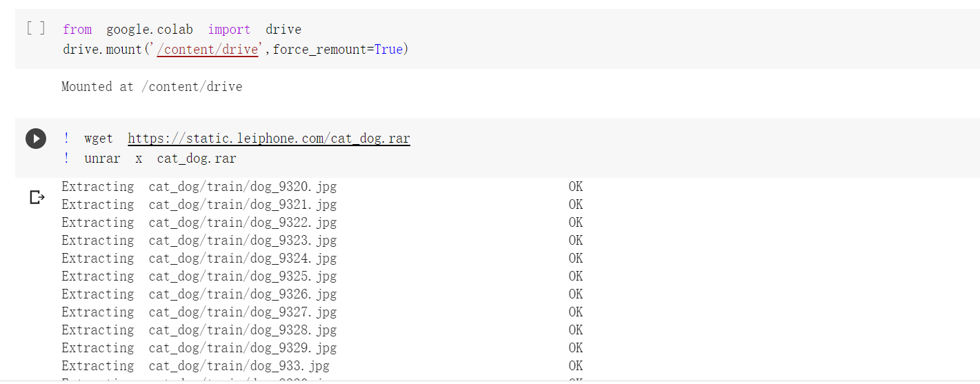
Task: Click the OK status for dog_9321.jpg
Action: tap(576, 205)
